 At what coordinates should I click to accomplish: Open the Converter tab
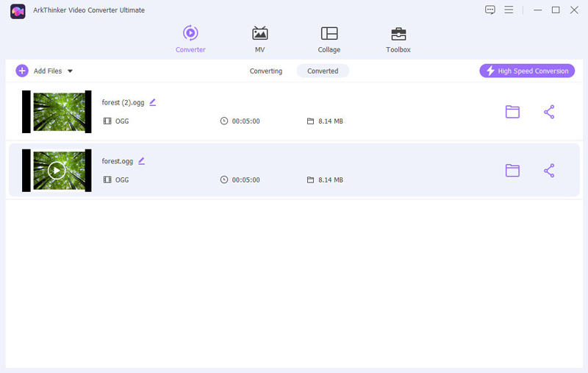(190, 40)
